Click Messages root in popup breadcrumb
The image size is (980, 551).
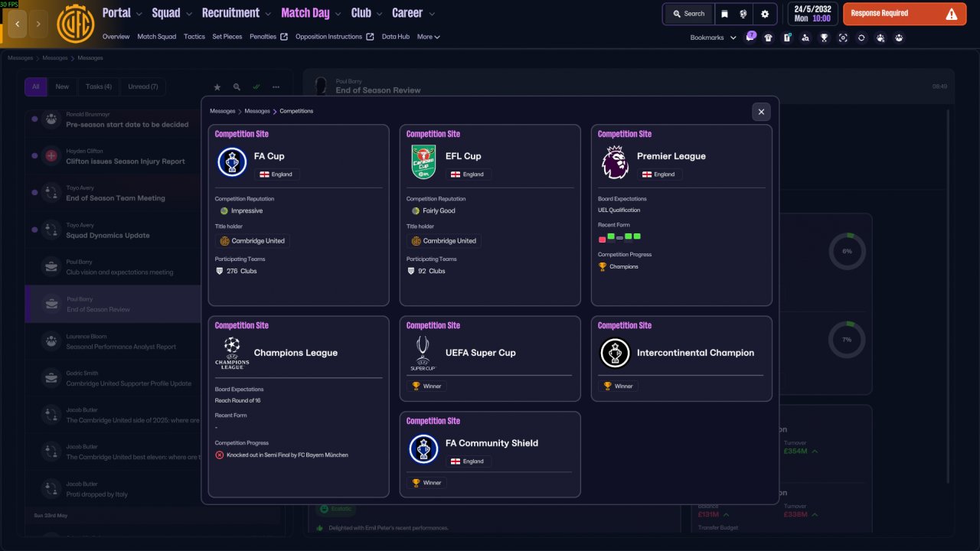[x=223, y=112]
